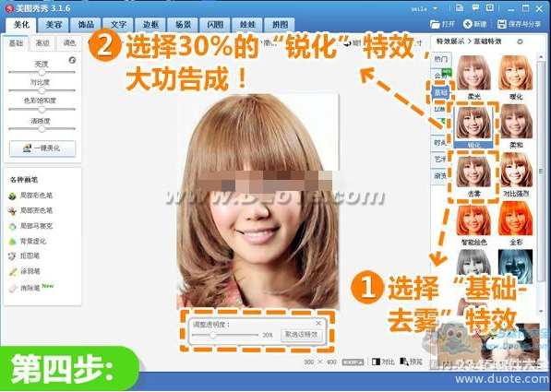This screenshot has height=392, width=551.
Task: Open the 边框 frames tab
Action: coord(150,25)
